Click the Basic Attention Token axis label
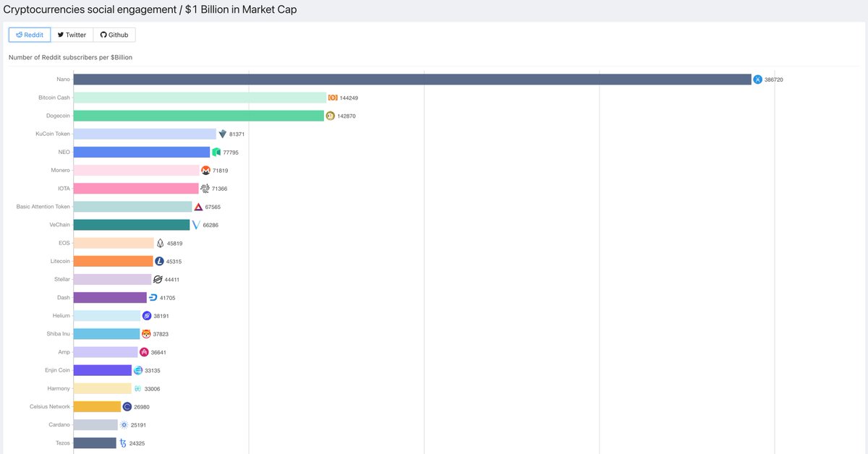 (x=43, y=207)
